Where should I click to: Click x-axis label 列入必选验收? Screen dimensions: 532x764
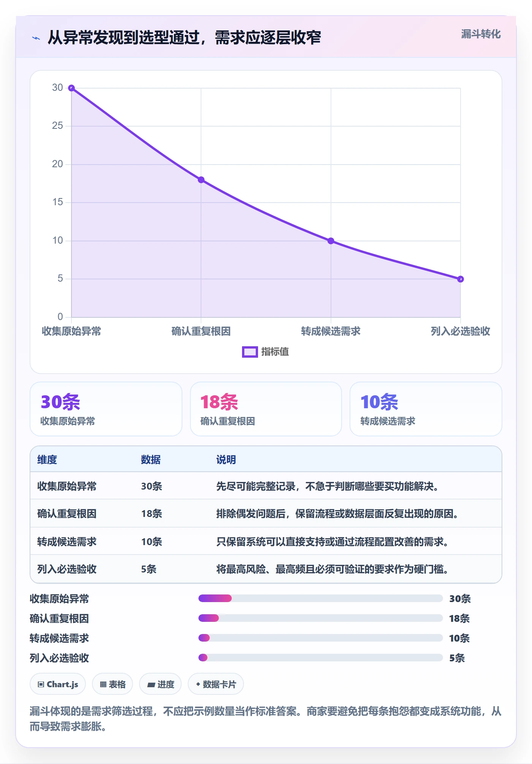point(460,331)
